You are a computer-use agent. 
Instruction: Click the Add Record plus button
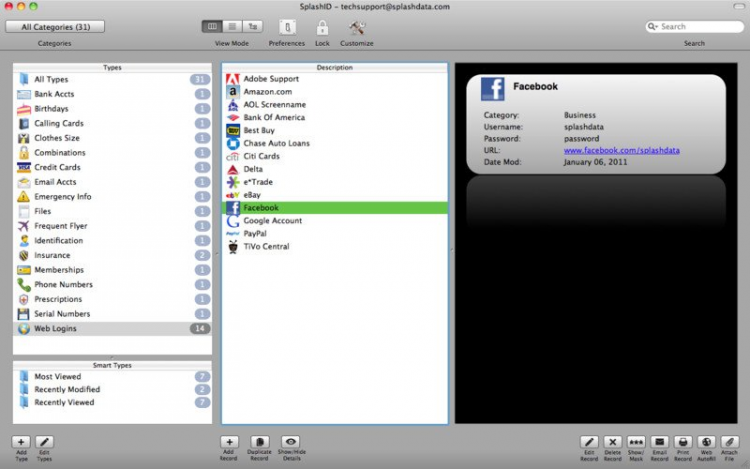[229, 442]
